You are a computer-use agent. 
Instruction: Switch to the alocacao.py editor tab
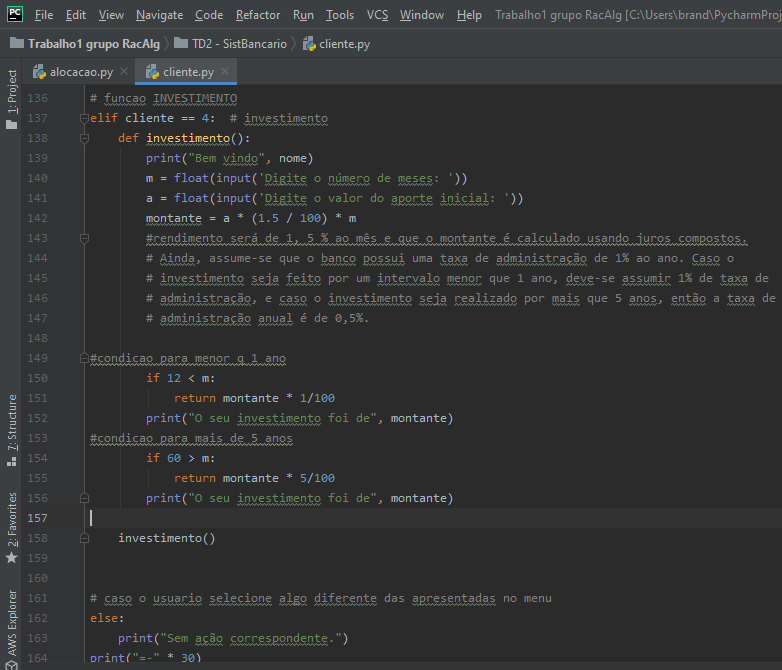pyautogui.click(x=81, y=72)
